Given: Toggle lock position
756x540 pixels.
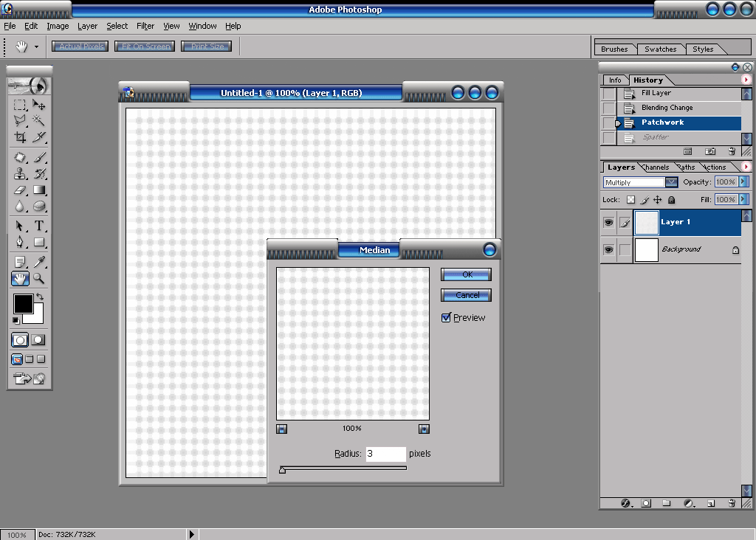Looking at the screenshot, I should coord(658,199).
